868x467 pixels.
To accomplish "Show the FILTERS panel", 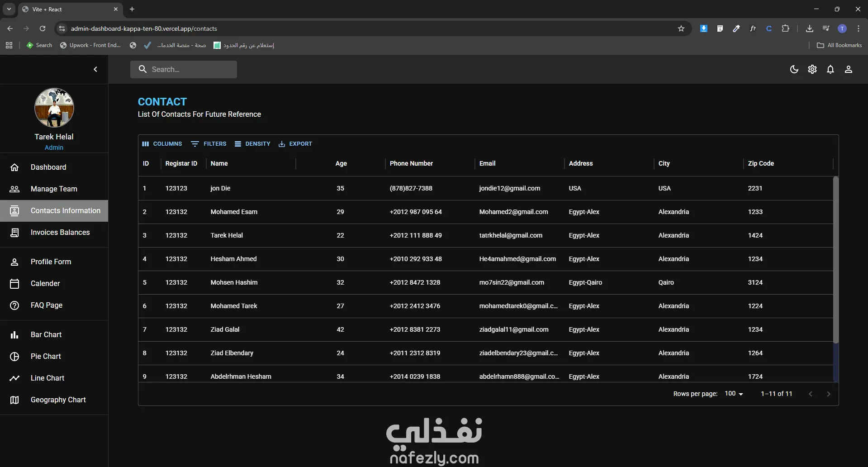I will pos(209,144).
